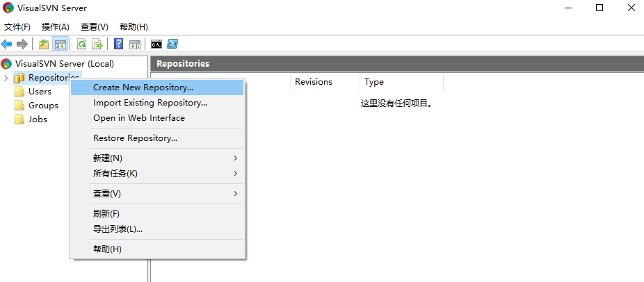Choose Import Existing Repository...
The height and width of the screenshot is (282, 644).
tap(157, 103)
